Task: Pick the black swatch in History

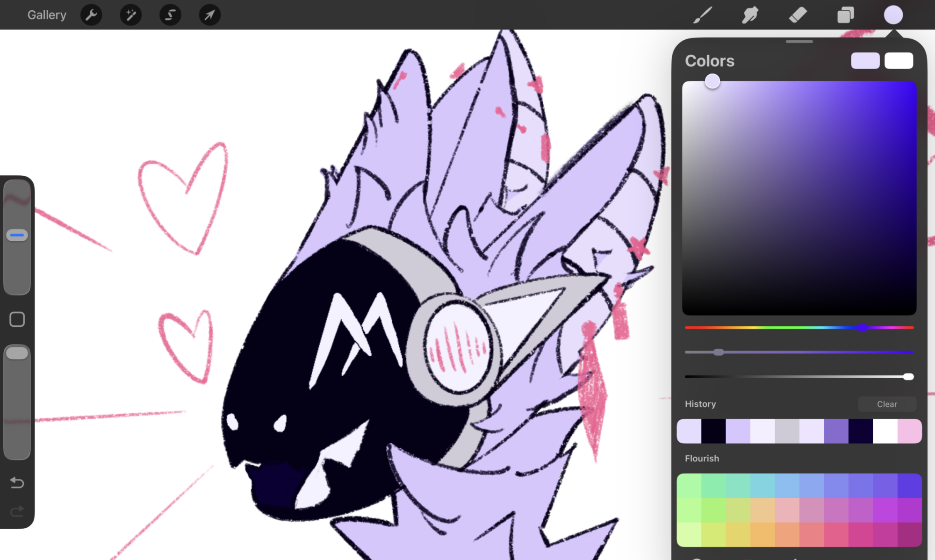Action: pos(713,431)
